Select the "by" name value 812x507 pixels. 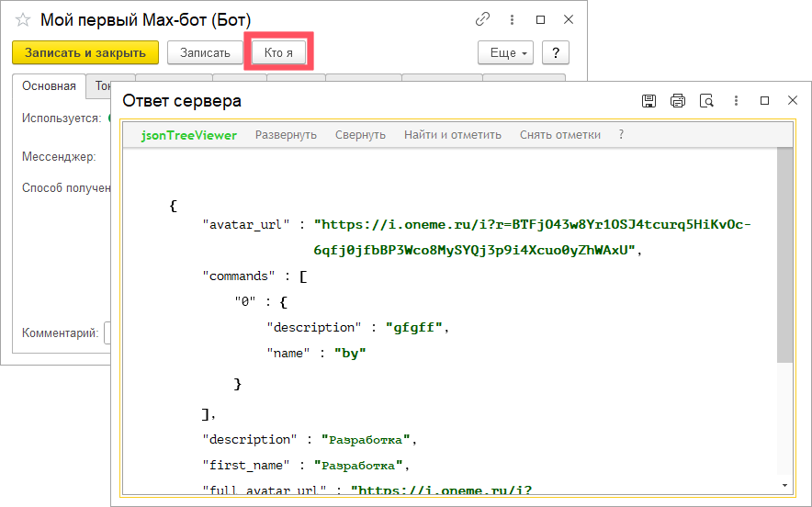350,354
